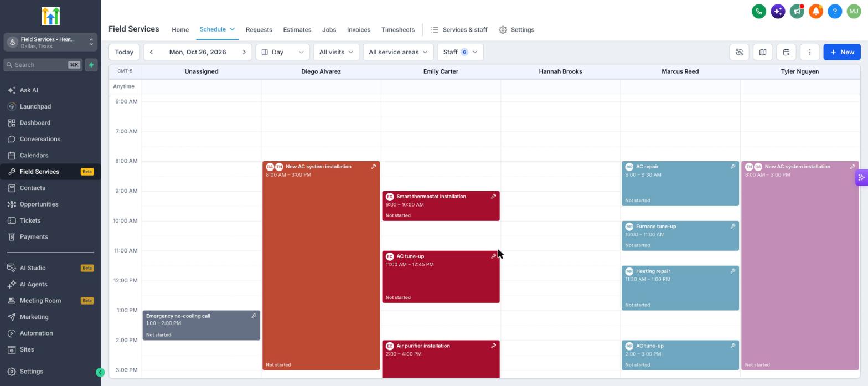
Task: Click wrench icon on AC repair visit
Action: (x=733, y=167)
